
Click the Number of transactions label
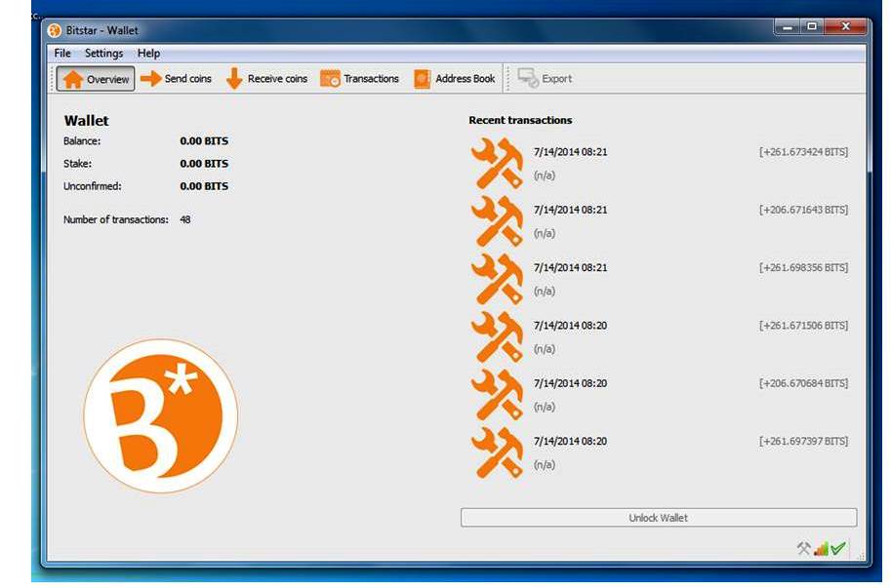point(116,219)
